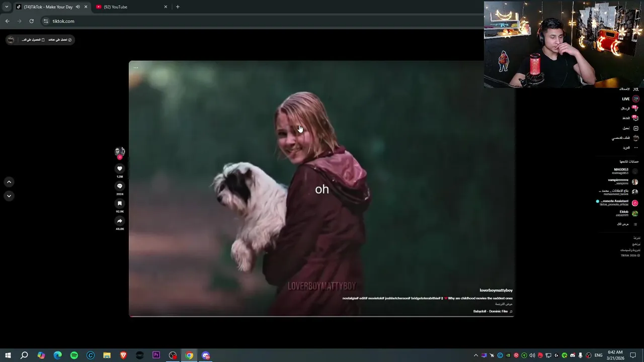The image size is (644, 362).
Task: Open the round profile avatar at top left
Action: (11, 40)
